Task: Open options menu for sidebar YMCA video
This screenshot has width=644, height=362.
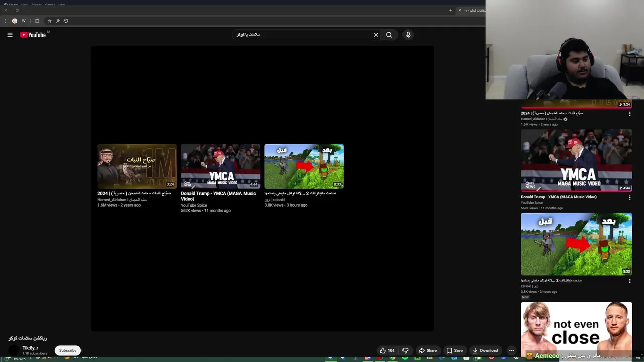Action: click(629, 198)
